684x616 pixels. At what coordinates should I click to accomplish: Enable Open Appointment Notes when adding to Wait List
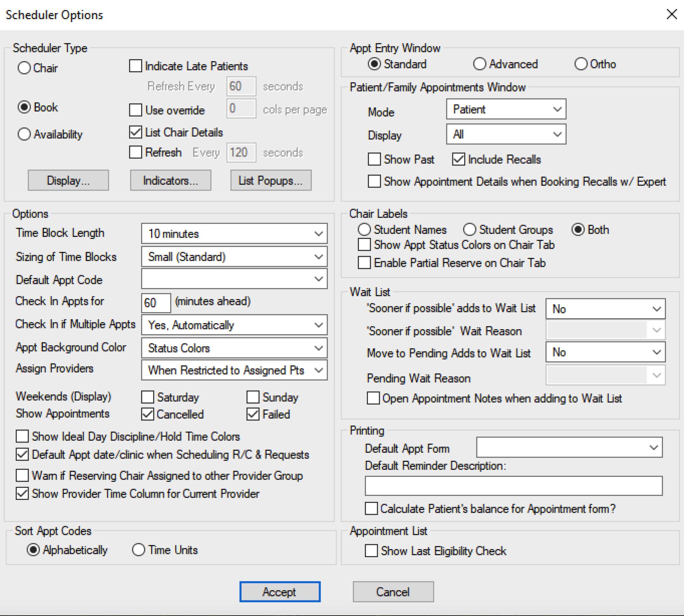coord(373,398)
